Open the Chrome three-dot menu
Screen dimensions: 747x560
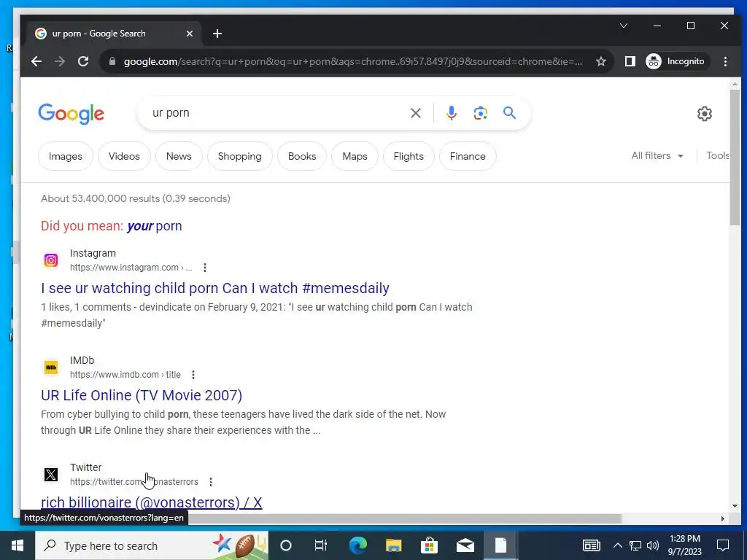725,61
